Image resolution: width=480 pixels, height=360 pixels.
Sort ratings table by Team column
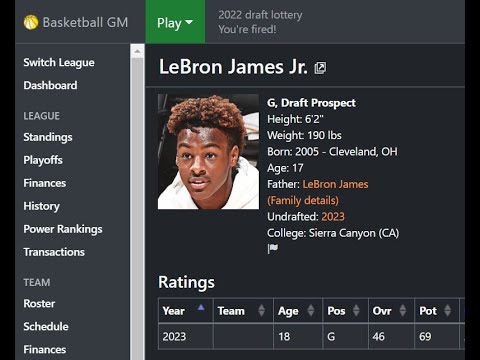(x=243, y=311)
